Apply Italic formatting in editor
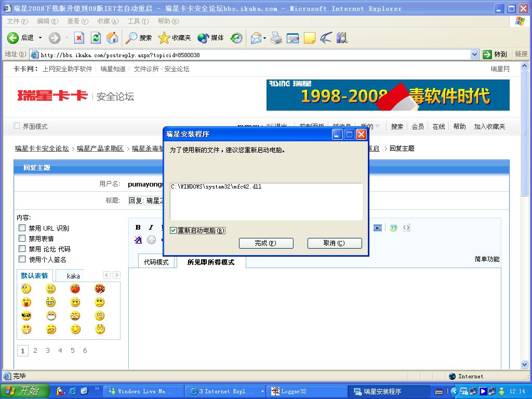532x399 pixels. click(x=151, y=228)
